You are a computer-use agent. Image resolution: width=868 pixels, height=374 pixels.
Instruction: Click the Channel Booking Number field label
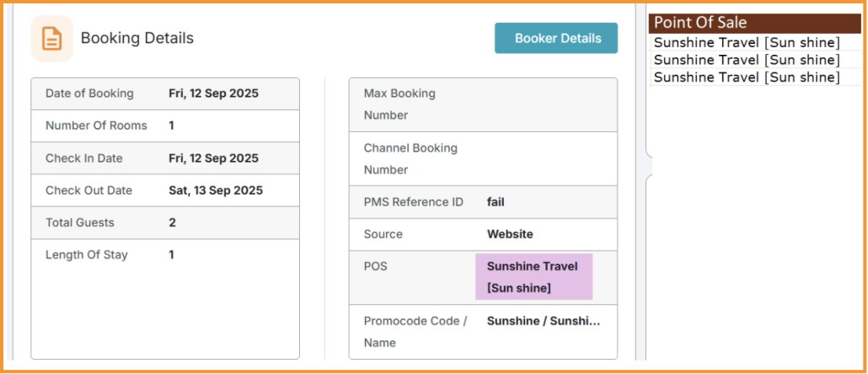click(410, 158)
